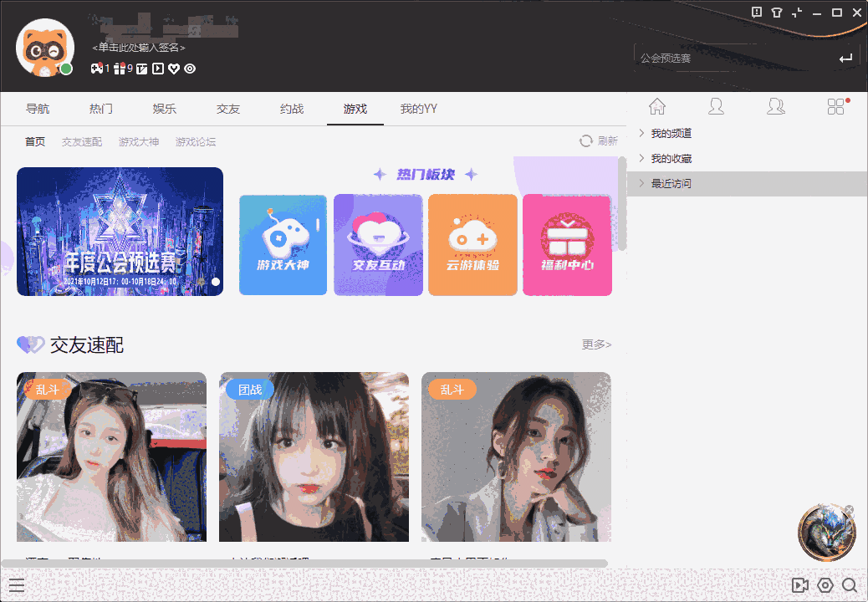Open the contacts icon in right sidebar

tap(776, 106)
